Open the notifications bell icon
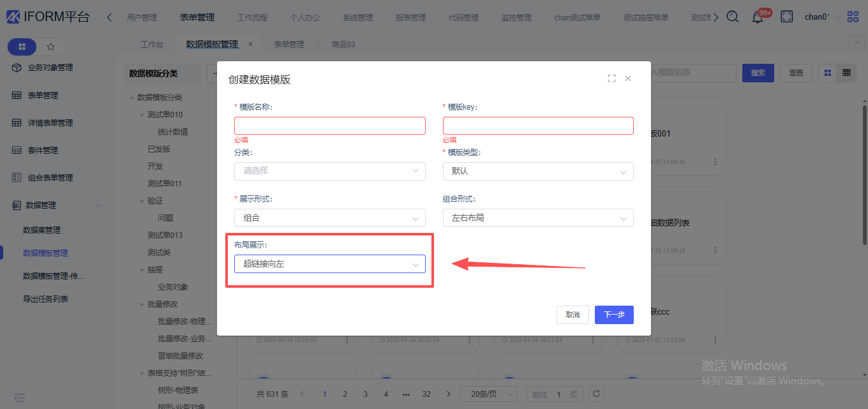The width and height of the screenshot is (868, 409). click(758, 17)
